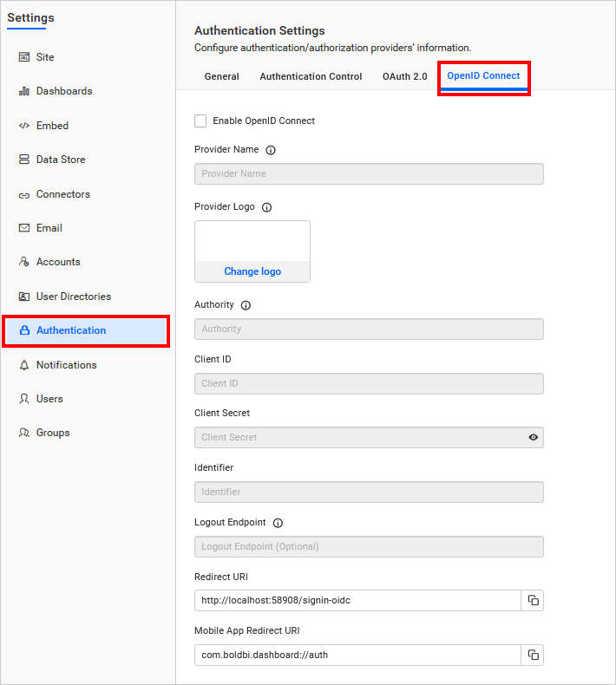Select the Notifications bell icon

tap(24, 365)
